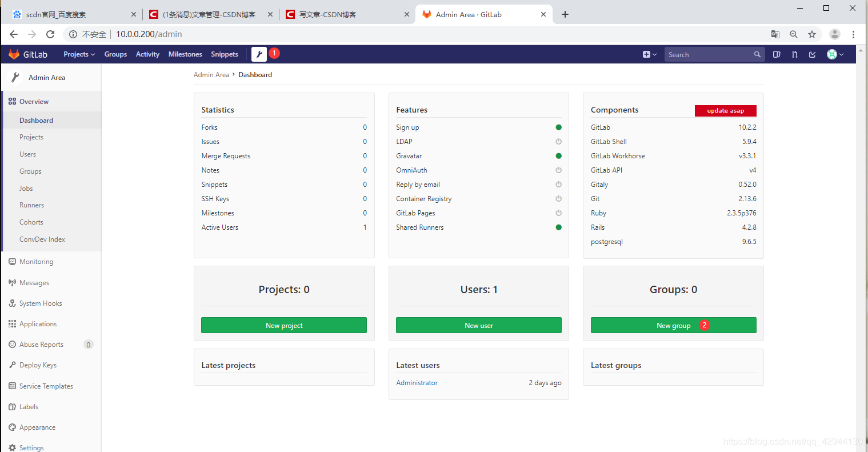Open the Messages broadcast icon
Viewport: 868px width, 452px height.
[12, 282]
